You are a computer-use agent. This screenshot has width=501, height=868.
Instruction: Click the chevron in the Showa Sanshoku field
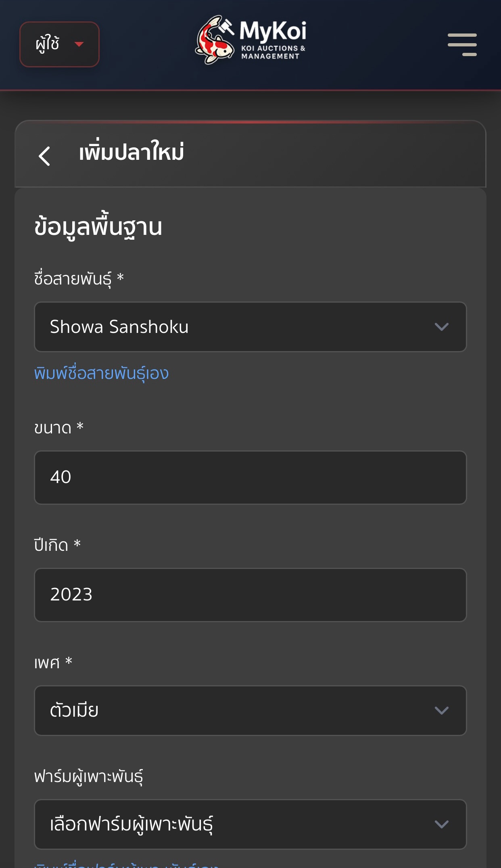point(441,327)
